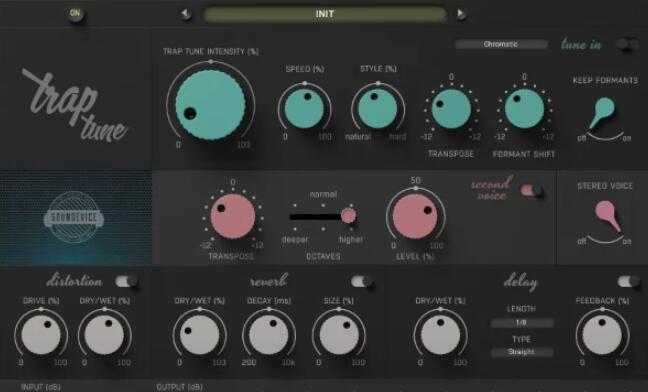Click the 'hard' style label

398,137
